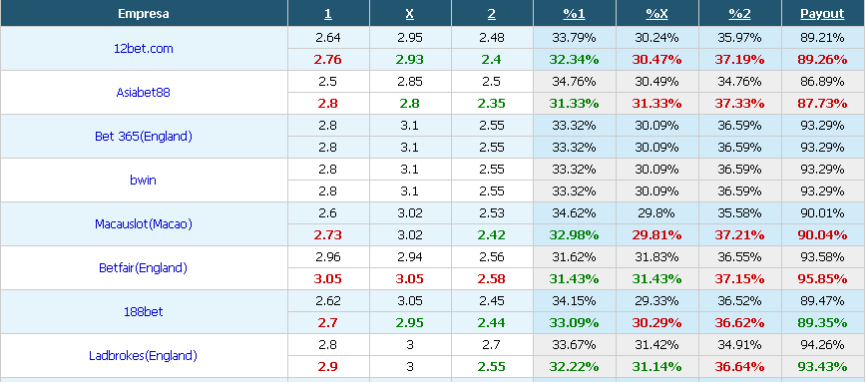Sort by the 2 column header
The height and width of the screenshot is (382, 868).
coord(492,14)
